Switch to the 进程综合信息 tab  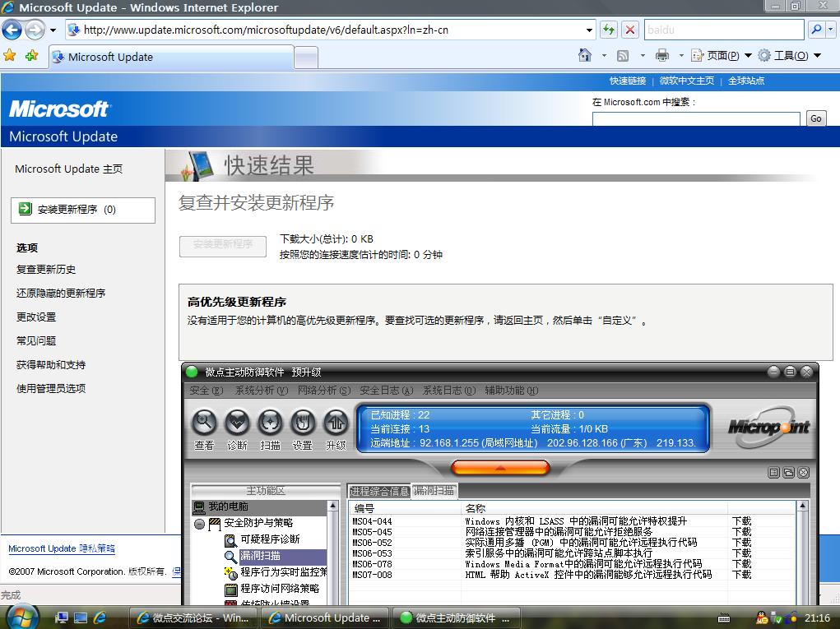(x=379, y=491)
